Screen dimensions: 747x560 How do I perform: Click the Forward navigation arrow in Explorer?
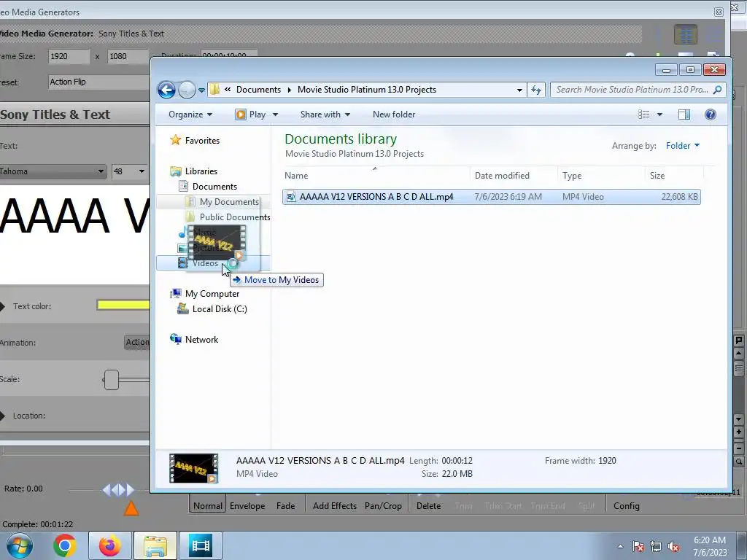click(187, 90)
